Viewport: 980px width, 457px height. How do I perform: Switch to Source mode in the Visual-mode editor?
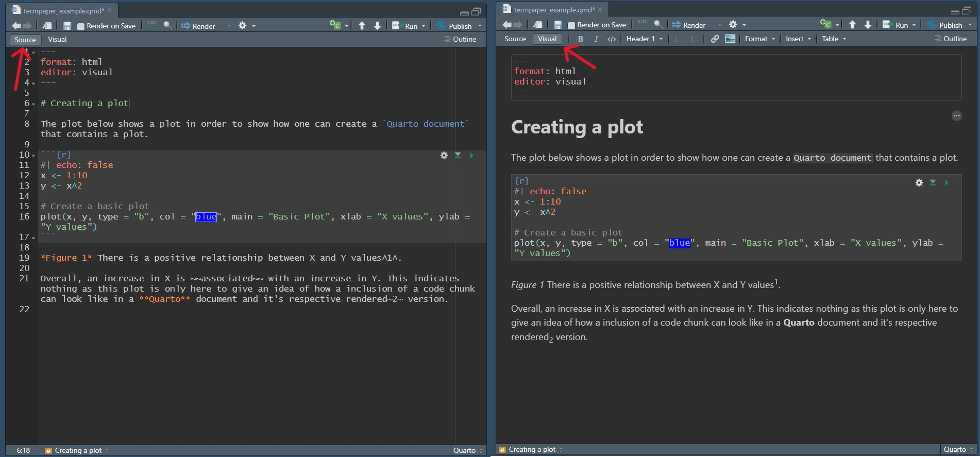515,39
